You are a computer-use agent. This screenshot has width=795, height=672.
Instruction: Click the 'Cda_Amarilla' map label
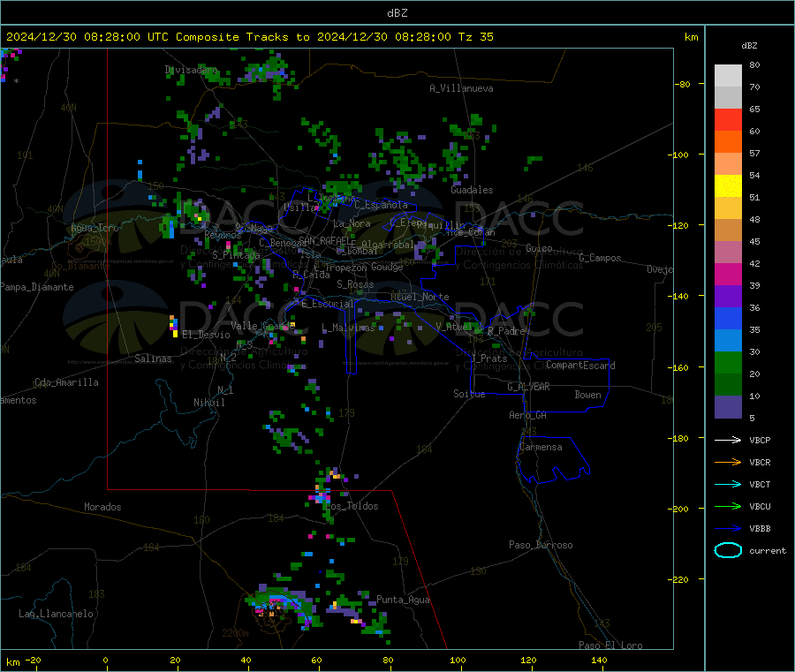tap(66, 382)
